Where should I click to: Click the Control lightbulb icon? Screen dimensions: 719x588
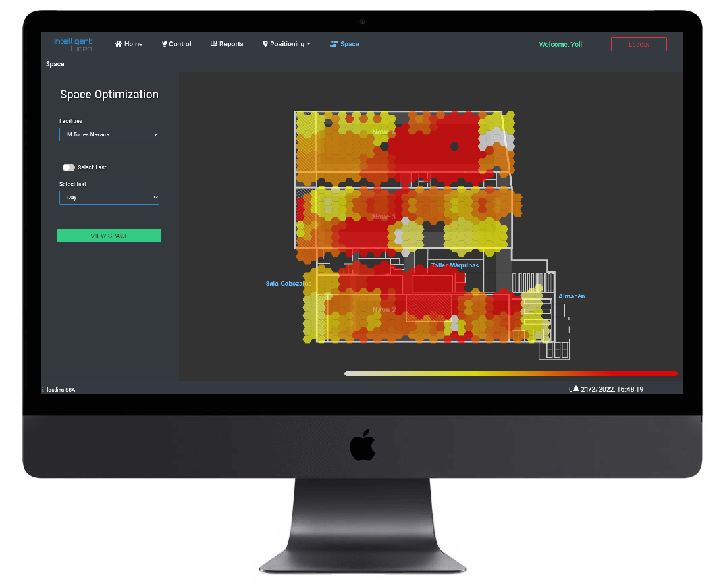164,44
